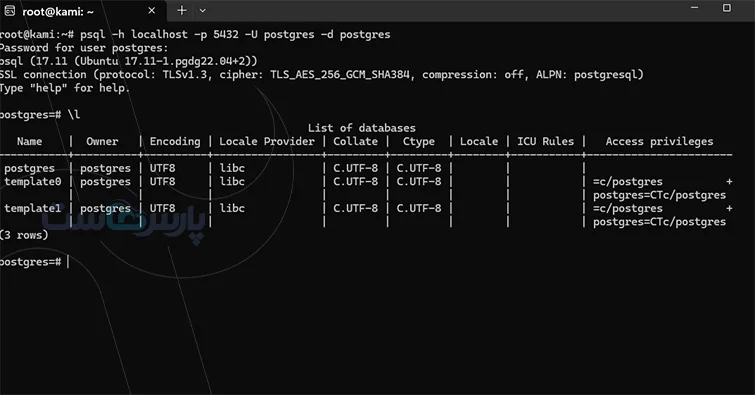Click the Locale Provider column header

pyautogui.click(x=267, y=142)
